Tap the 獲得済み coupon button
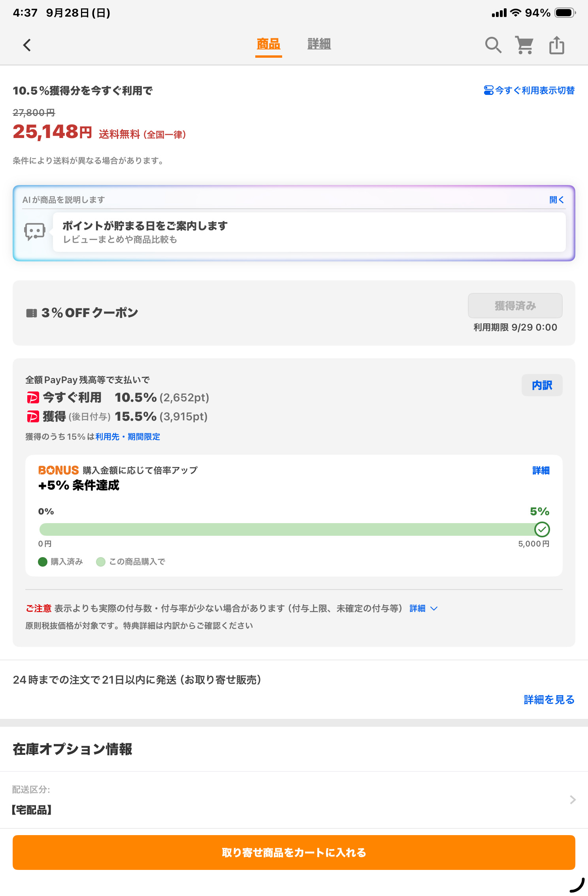The height and width of the screenshot is (896, 588). 515,306
